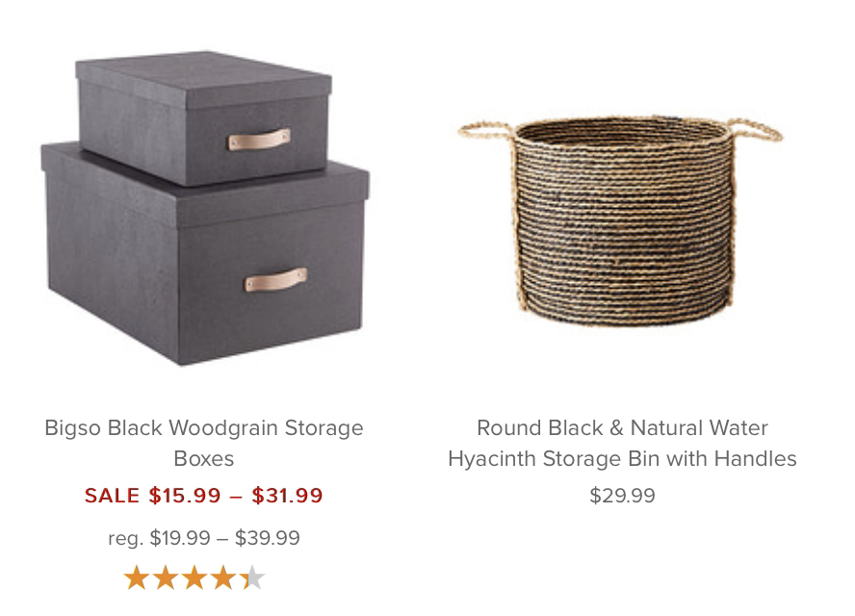Open the Round Water Hyacinth Storage Bin image

point(621,221)
